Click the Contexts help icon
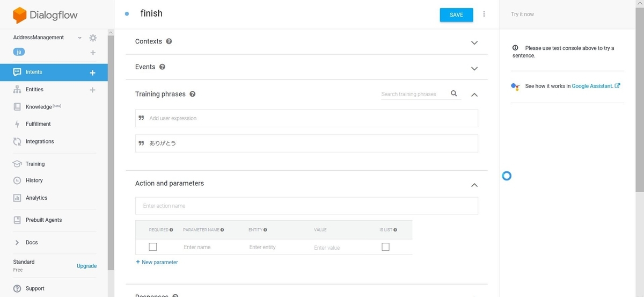 point(169,41)
